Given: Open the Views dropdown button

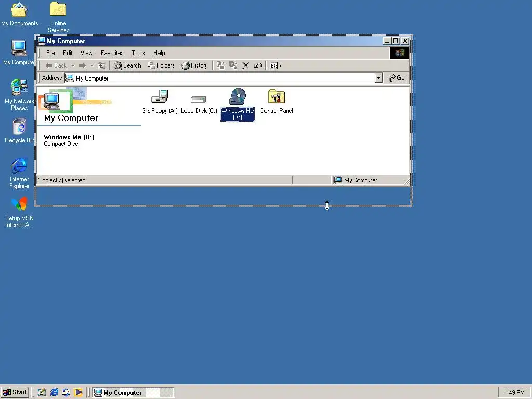Looking at the screenshot, I should [x=275, y=65].
